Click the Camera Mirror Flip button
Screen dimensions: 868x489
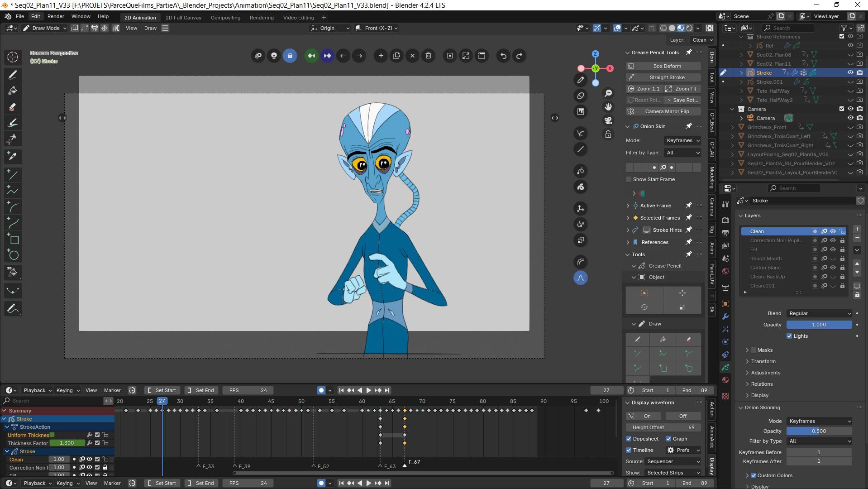[663, 111]
